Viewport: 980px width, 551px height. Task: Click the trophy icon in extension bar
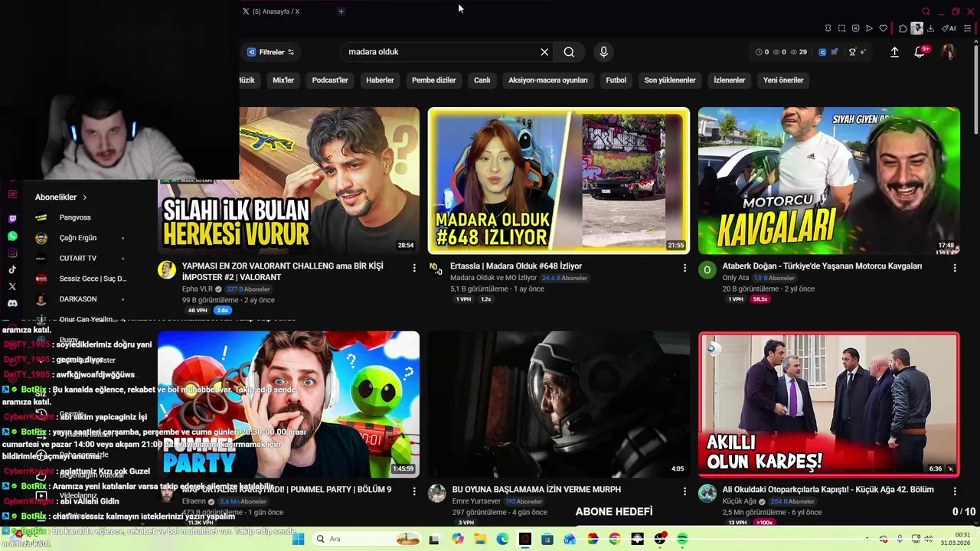(852, 52)
